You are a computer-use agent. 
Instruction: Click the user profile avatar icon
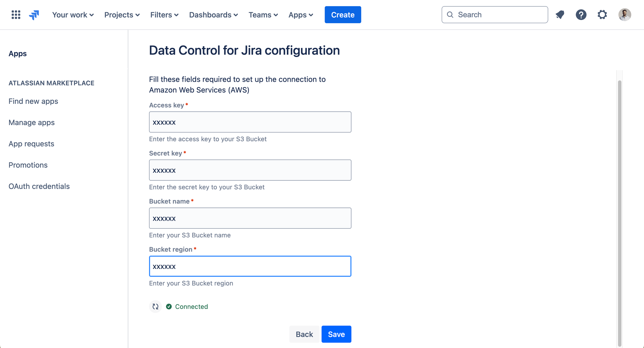click(624, 14)
